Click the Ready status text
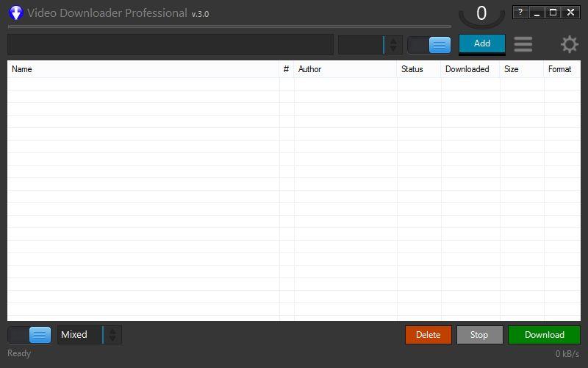Screen dimensions: 588x368 [x=19, y=353]
